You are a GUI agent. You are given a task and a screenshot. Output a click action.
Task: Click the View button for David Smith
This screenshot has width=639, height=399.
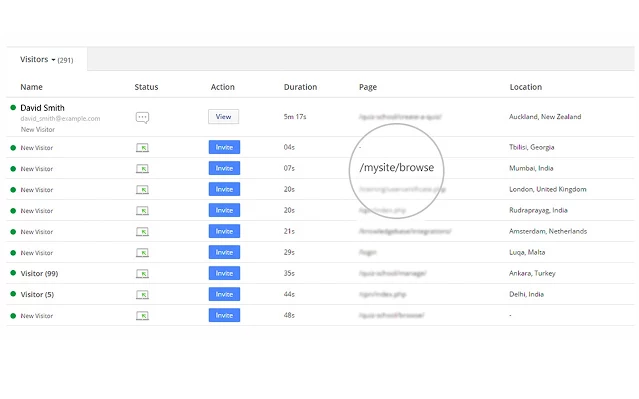[x=223, y=117]
